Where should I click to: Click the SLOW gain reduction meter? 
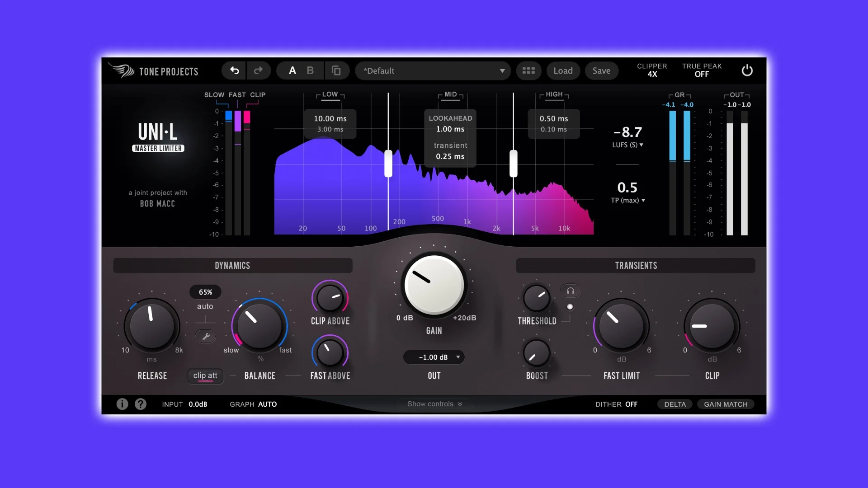229,173
